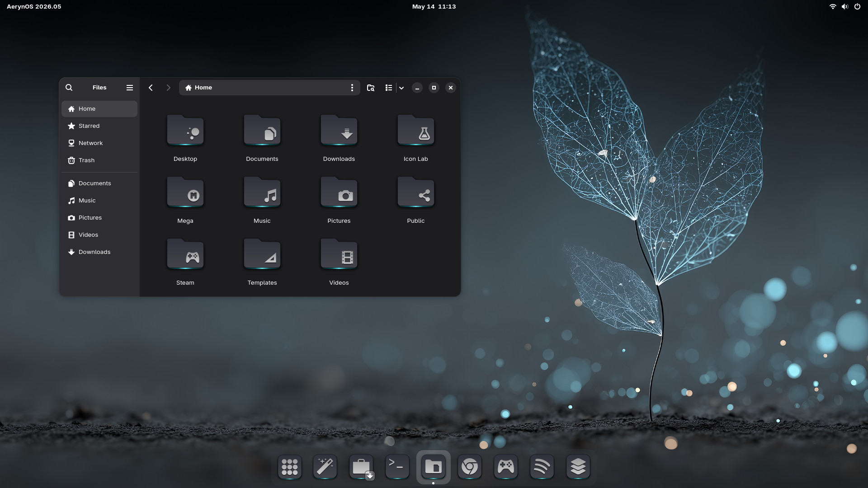Select Music bookmark in the sidebar
The width and height of the screenshot is (868, 488).
[x=99, y=201]
